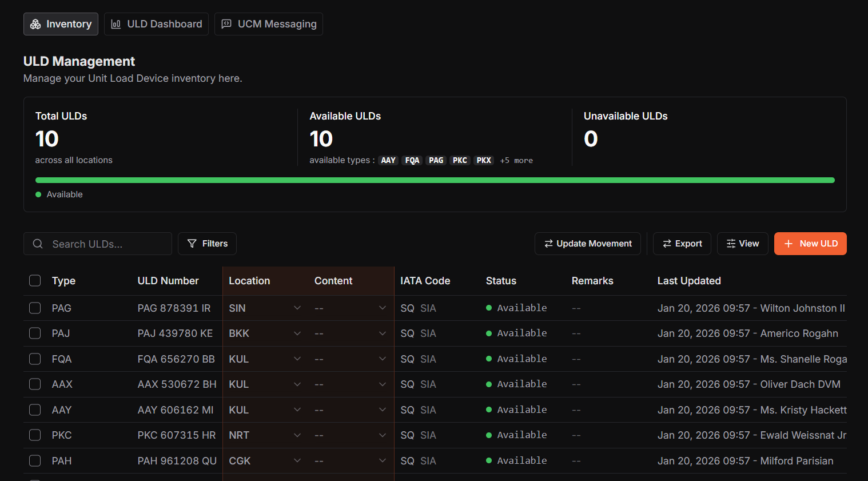
Task: Check the row checkbox for PAG 878391 IR
Action: (35, 308)
